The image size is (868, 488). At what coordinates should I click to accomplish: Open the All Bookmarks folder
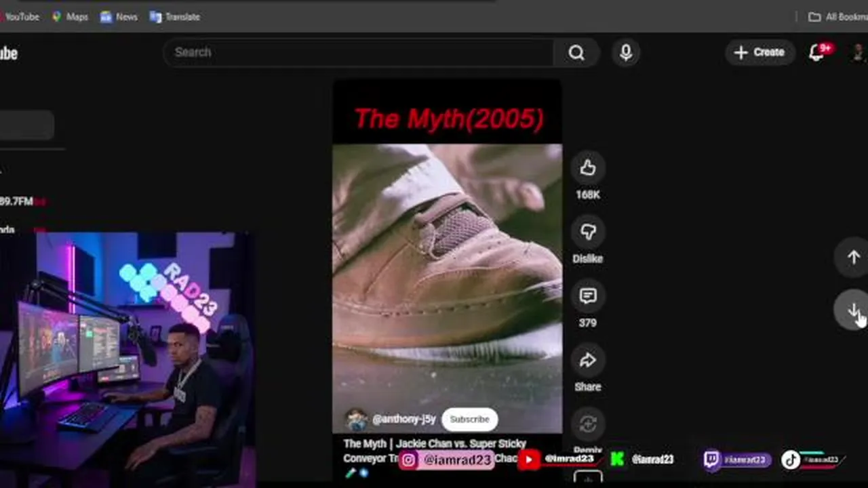tap(838, 17)
